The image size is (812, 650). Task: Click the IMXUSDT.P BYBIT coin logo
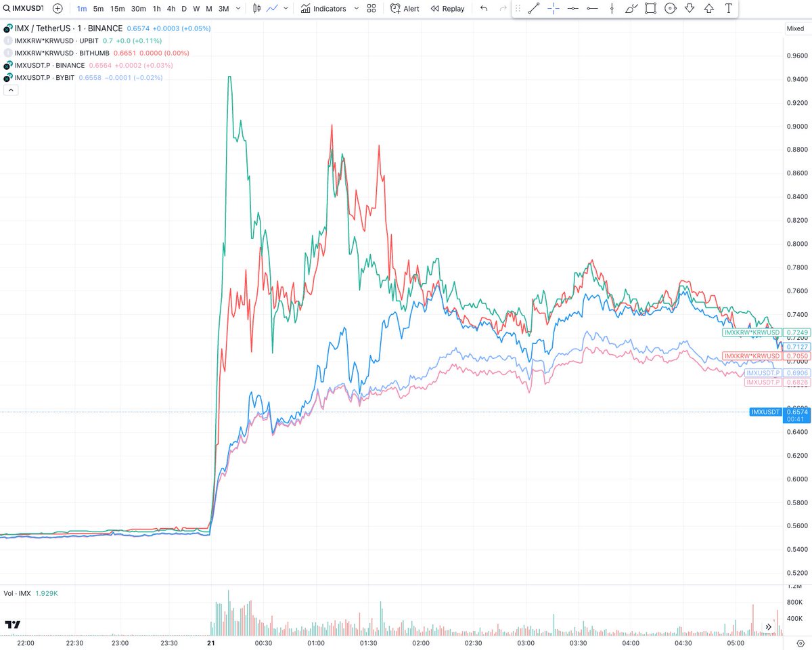tap(7, 77)
